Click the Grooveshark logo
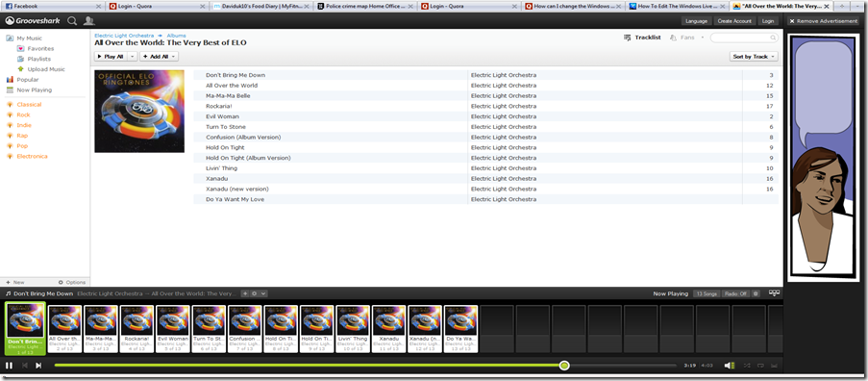Viewport: 868px width, 381px height. coord(33,21)
